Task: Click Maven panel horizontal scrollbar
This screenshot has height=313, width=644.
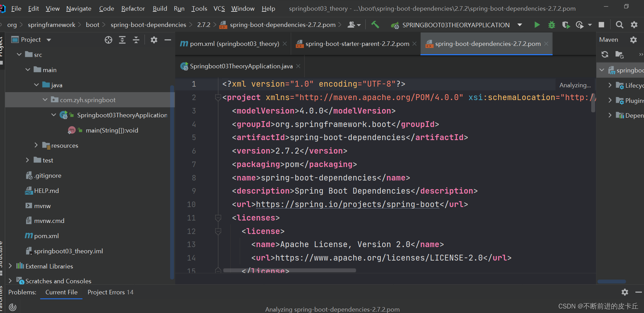Action: pos(612,282)
